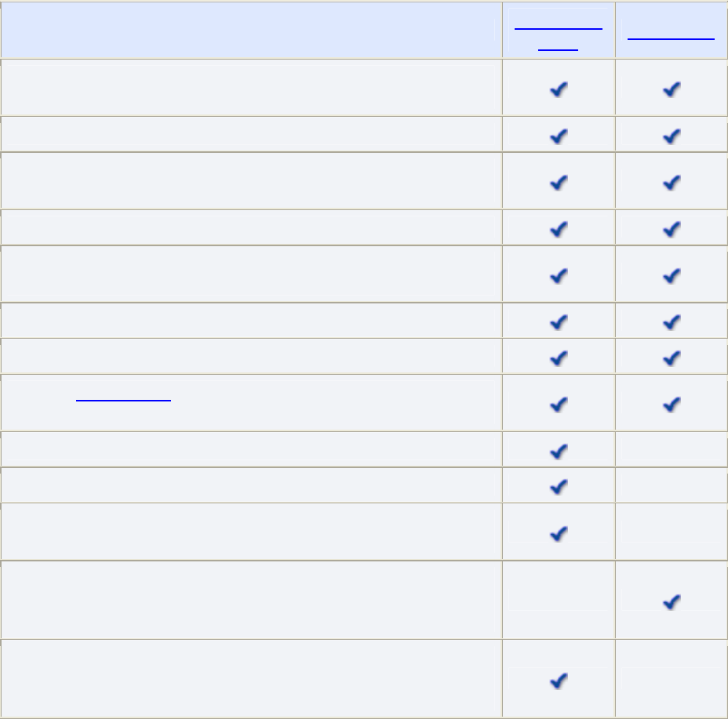Screen dimensions: 728x719
Task: Click ninth-row checkmark in middle column
Action: point(559,451)
